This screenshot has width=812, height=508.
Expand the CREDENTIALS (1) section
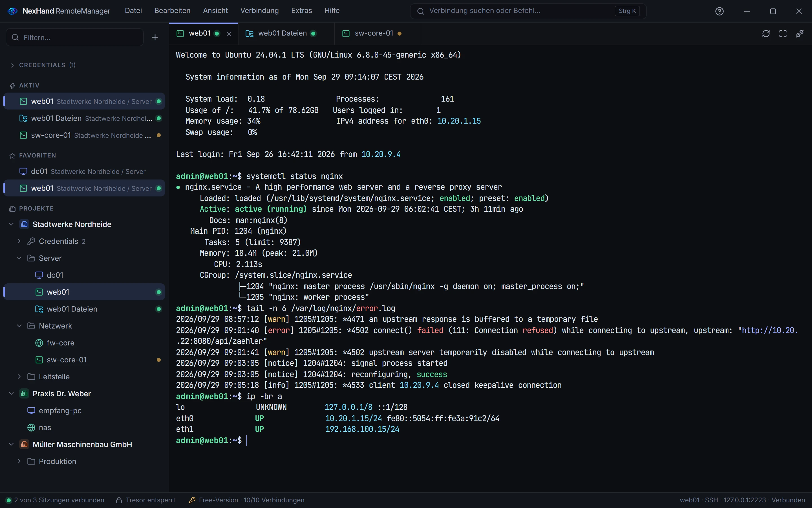tap(12, 65)
